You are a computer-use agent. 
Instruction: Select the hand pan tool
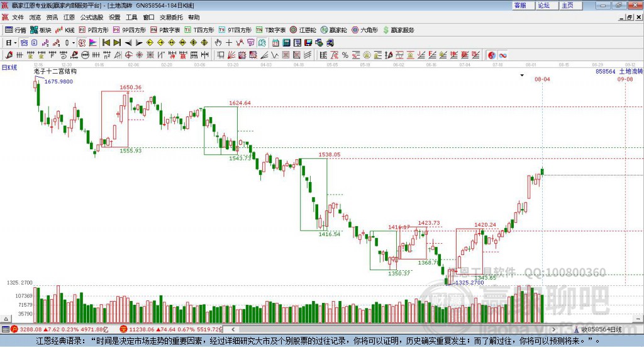click(x=218, y=43)
